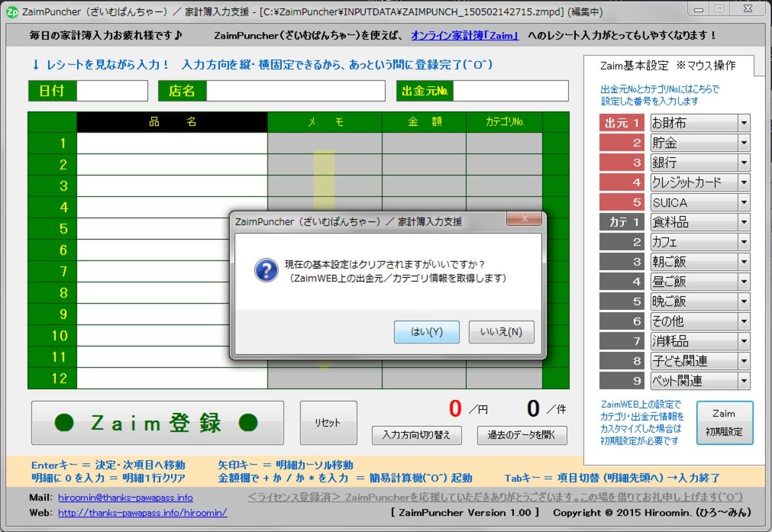Click the 品名 cell in row 1

pos(172,143)
